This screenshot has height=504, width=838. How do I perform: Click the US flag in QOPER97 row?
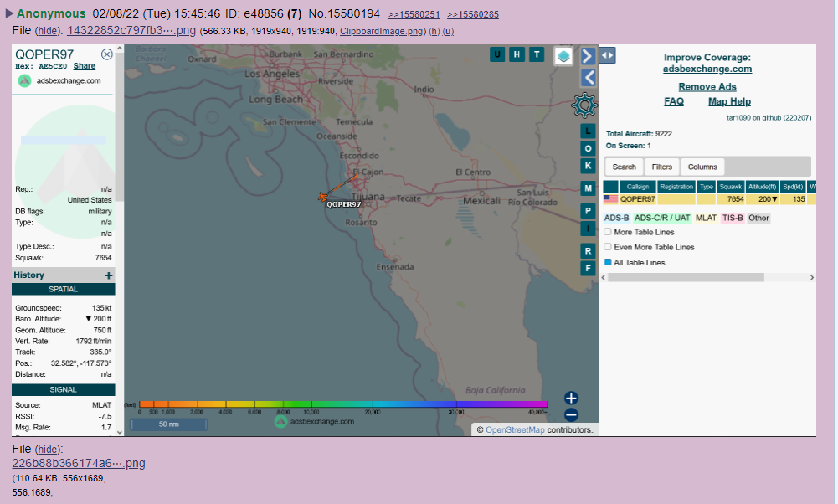tap(610, 198)
